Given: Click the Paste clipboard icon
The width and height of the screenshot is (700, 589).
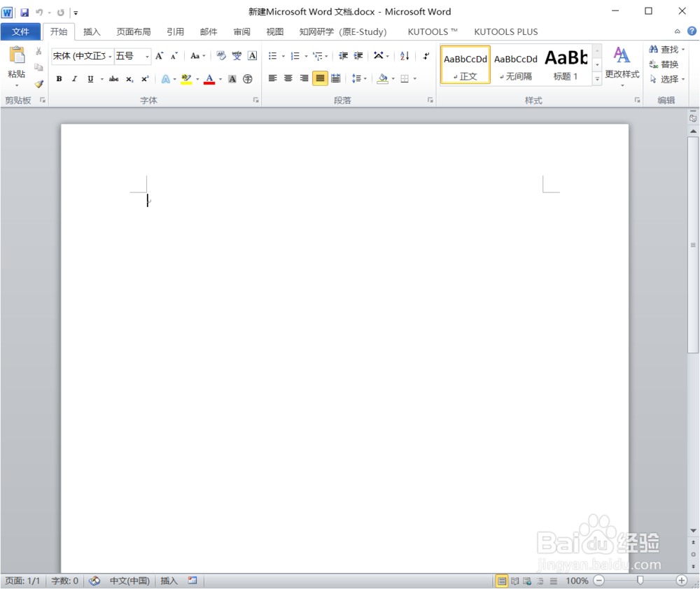Looking at the screenshot, I should click(17, 56).
